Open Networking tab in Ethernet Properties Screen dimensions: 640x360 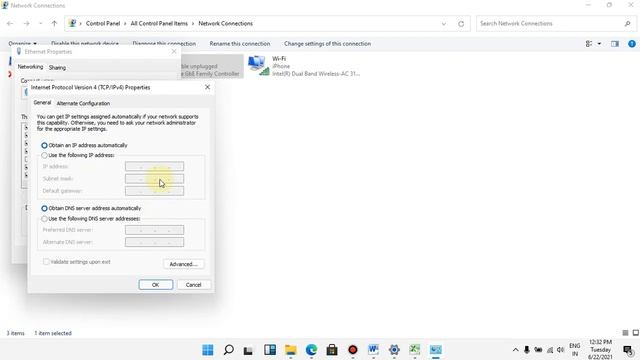30,67
